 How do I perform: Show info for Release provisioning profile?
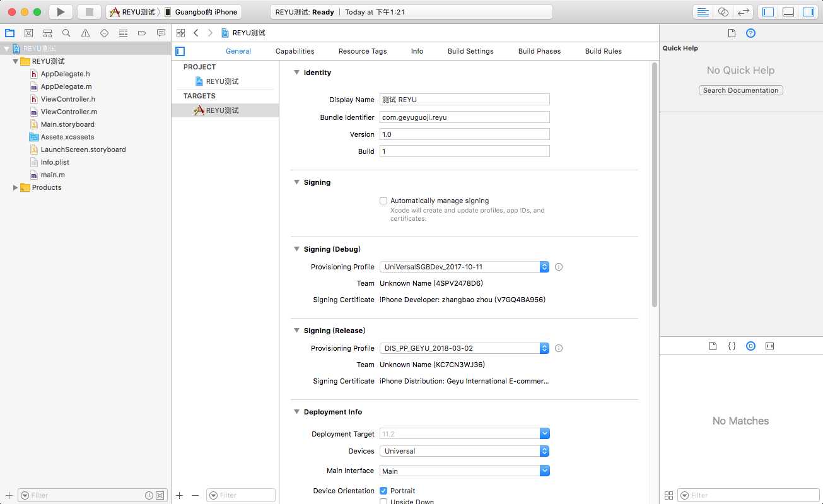click(559, 348)
